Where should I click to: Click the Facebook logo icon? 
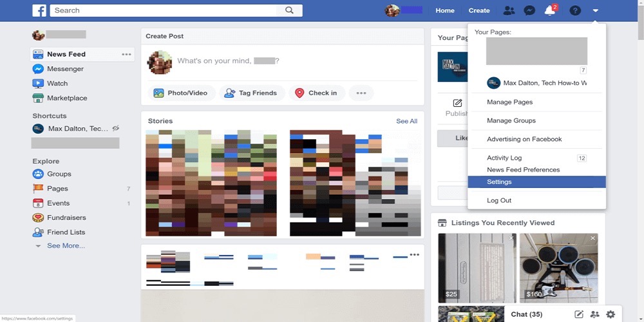click(x=39, y=11)
